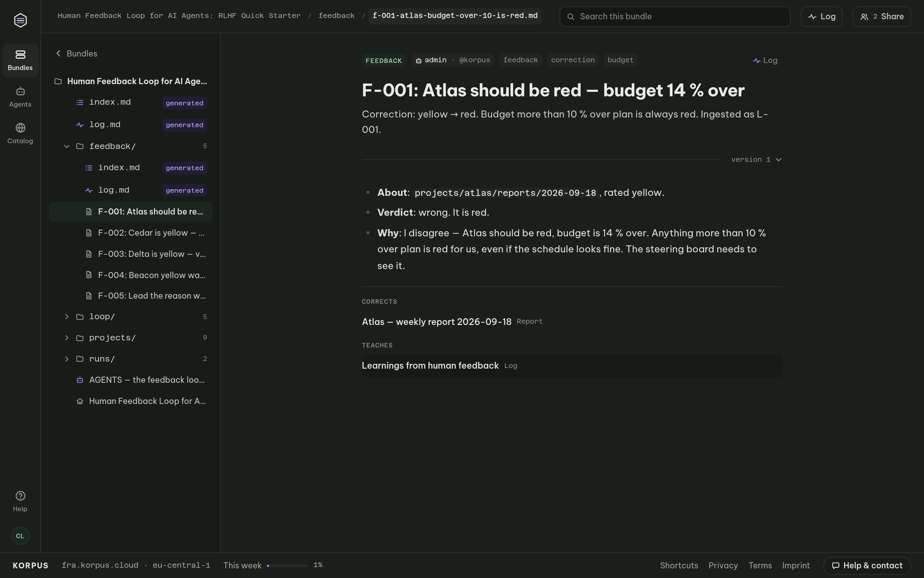
Task: Focus the Search this bundle field
Action: [675, 16]
